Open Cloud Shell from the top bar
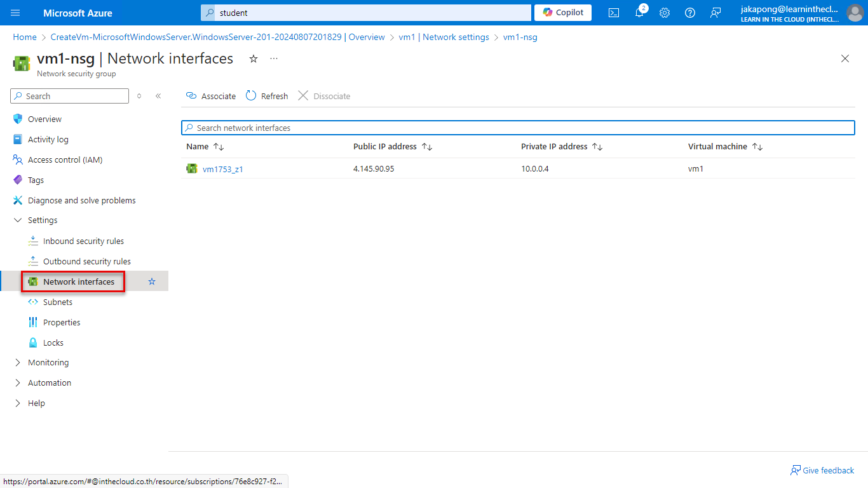The width and height of the screenshot is (868, 488). [614, 13]
